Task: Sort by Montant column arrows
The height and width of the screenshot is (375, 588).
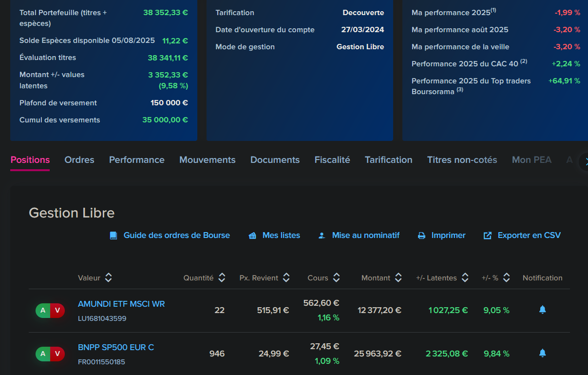Action: 398,278
